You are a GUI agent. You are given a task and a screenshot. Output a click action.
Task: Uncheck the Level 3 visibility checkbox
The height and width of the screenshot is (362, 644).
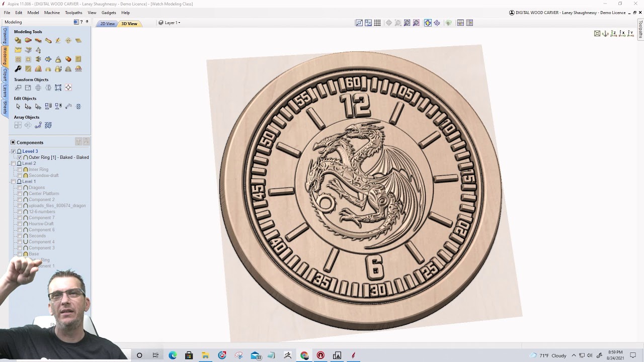(x=14, y=151)
